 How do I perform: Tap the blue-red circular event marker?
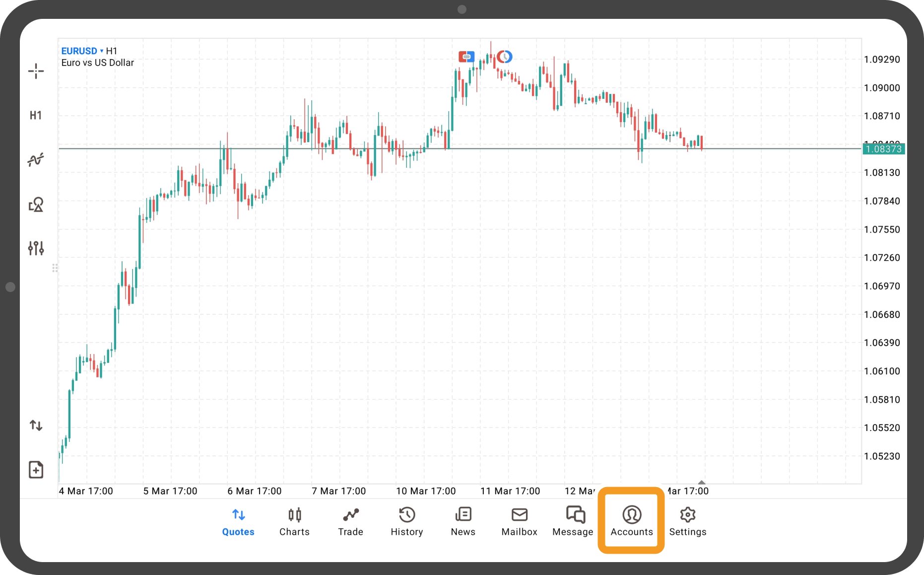click(x=505, y=57)
